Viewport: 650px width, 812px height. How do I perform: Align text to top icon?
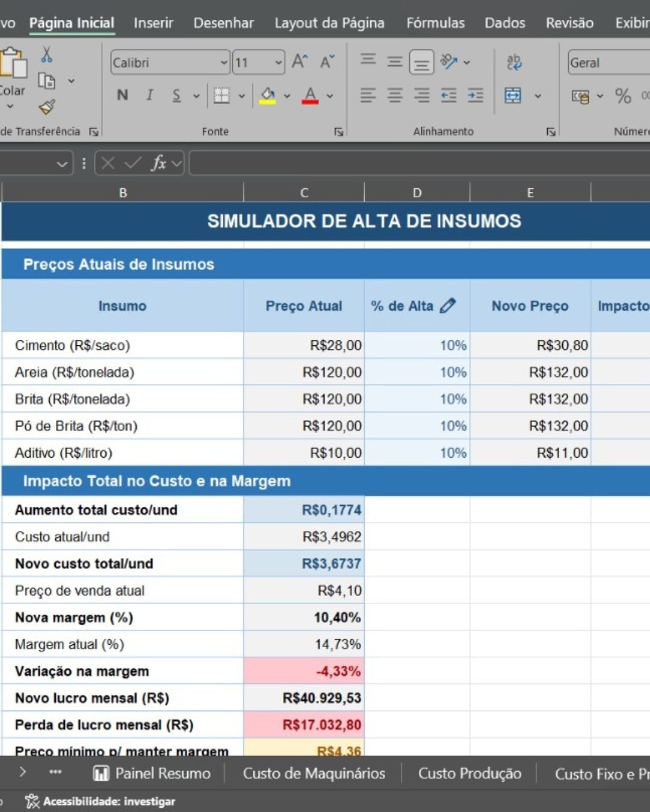click(x=368, y=60)
